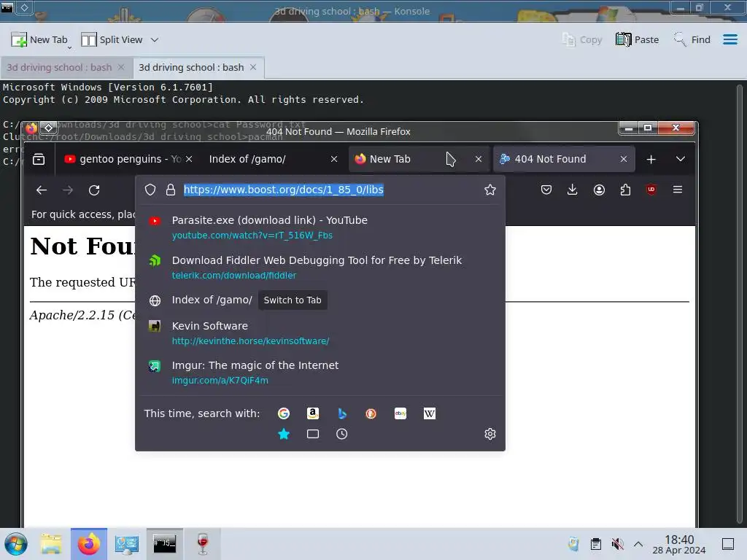This screenshot has width=747, height=560.
Task: Open the Download Fiddler Telerik suggestion
Action: (x=320, y=267)
